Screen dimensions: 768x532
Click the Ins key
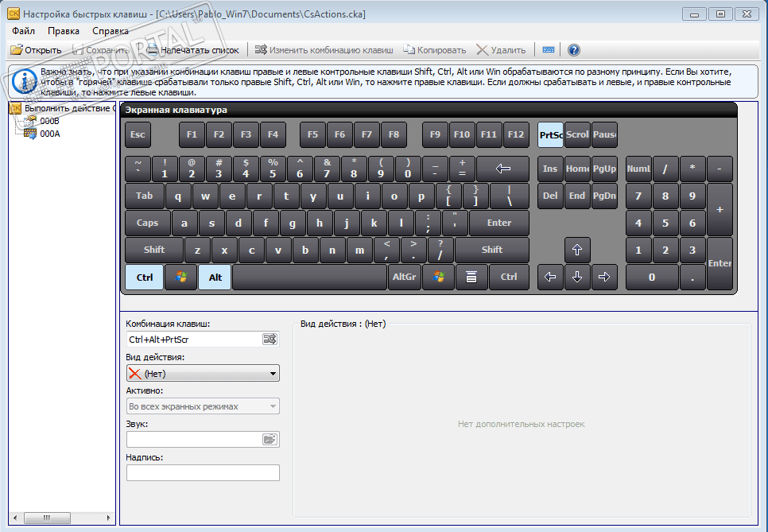click(550, 169)
